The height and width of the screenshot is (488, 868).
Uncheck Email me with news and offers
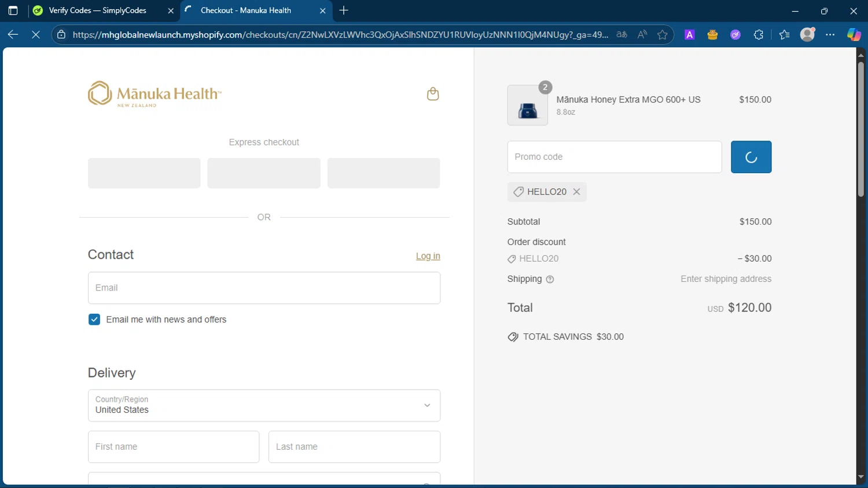pos(94,320)
